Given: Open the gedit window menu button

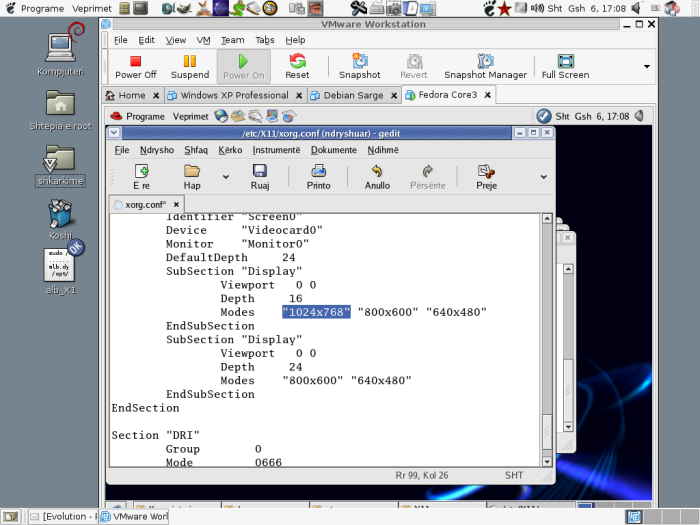Looking at the screenshot, I should pyautogui.click(x=114, y=133).
